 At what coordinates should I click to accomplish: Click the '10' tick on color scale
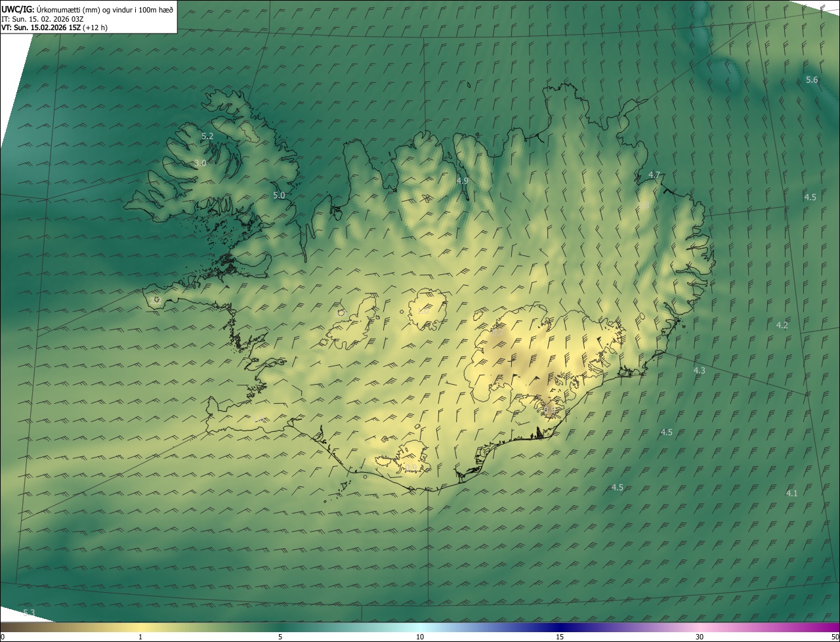(x=420, y=637)
